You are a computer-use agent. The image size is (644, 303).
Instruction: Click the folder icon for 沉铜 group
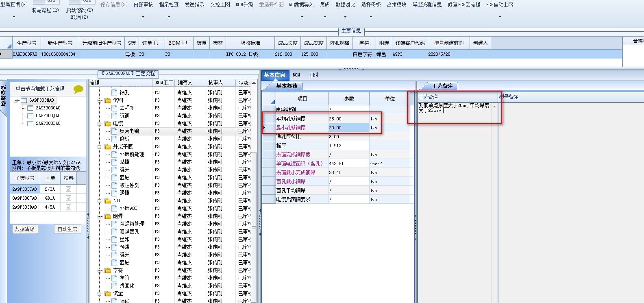[108, 100]
